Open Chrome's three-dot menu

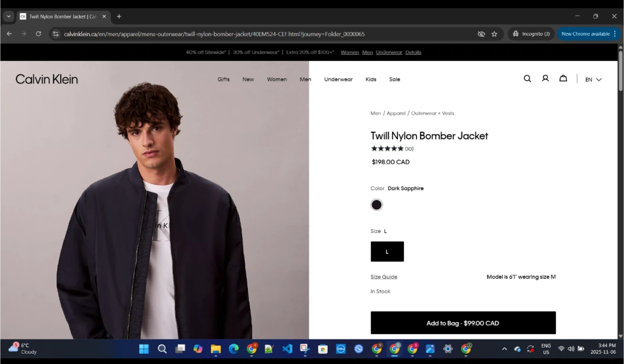[614, 34]
